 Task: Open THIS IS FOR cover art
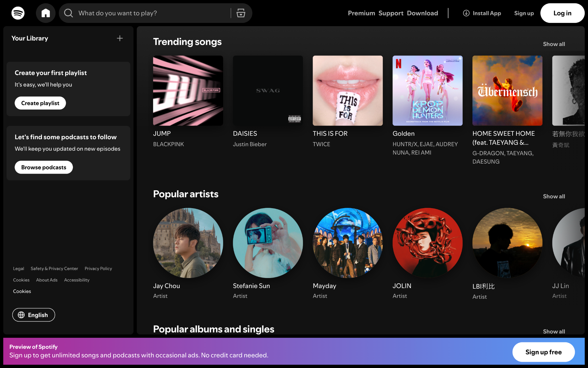click(x=348, y=91)
